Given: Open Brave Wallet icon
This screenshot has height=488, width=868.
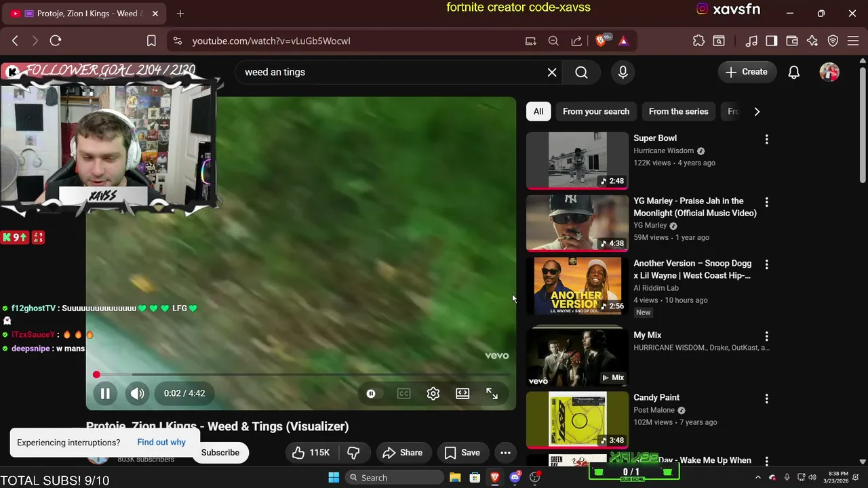Looking at the screenshot, I should pyautogui.click(x=792, y=41).
